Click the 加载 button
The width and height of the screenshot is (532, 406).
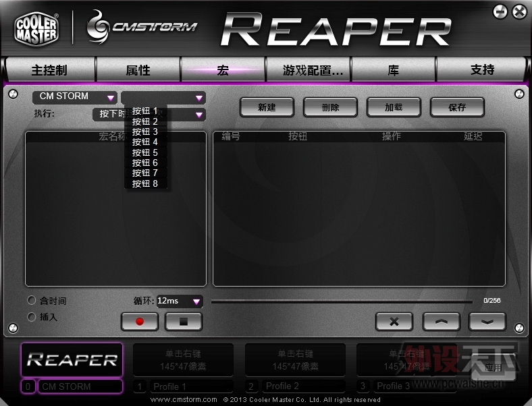(x=394, y=107)
